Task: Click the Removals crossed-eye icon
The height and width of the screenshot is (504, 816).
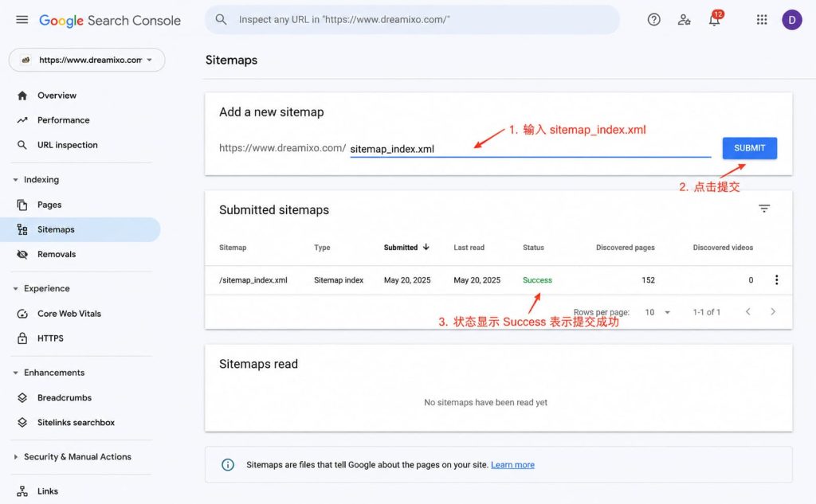Action: [22, 254]
